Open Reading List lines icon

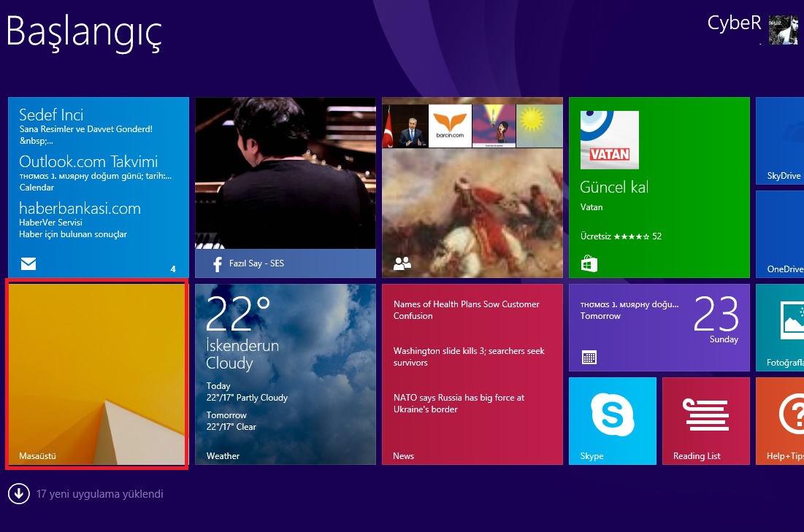[x=705, y=414]
